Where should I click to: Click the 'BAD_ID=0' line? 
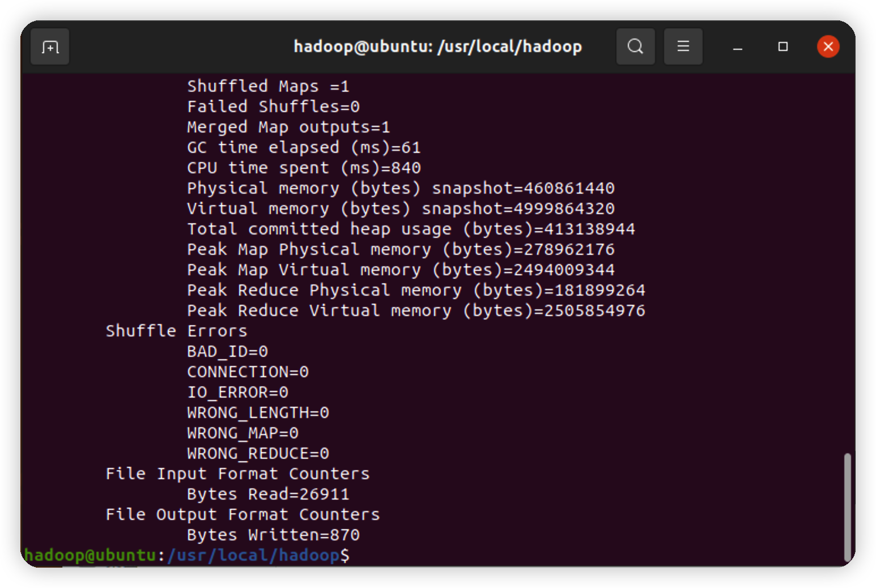227,351
